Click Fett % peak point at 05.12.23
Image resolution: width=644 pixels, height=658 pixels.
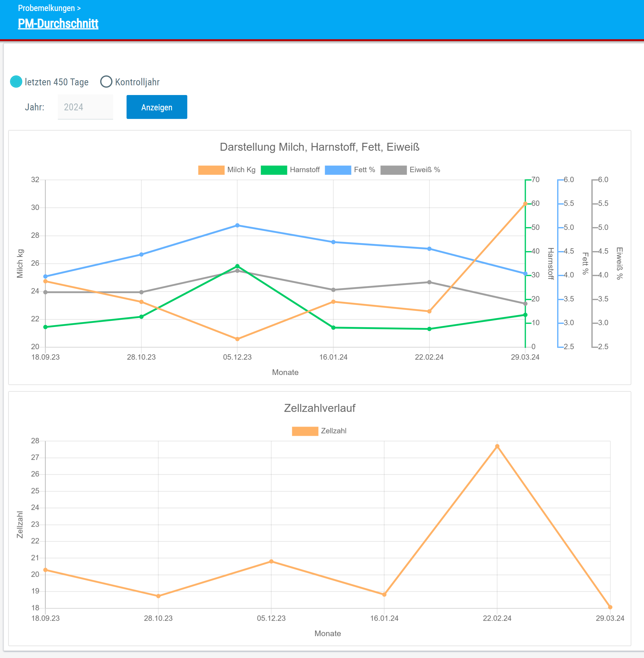coord(237,226)
